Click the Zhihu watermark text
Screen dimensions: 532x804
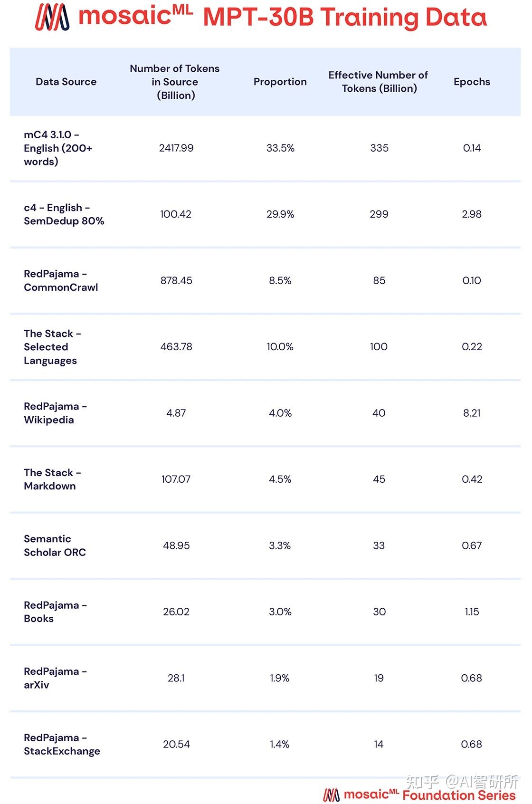(x=462, y=782)
